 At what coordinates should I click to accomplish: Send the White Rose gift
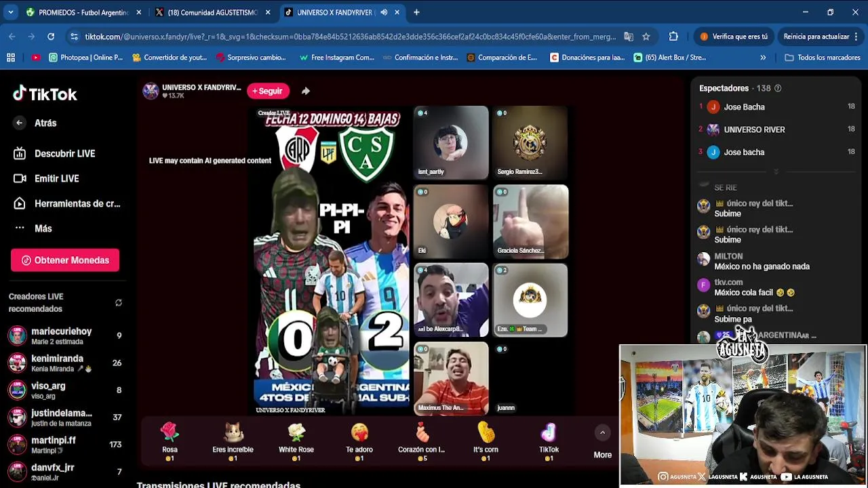pos(296,441)
